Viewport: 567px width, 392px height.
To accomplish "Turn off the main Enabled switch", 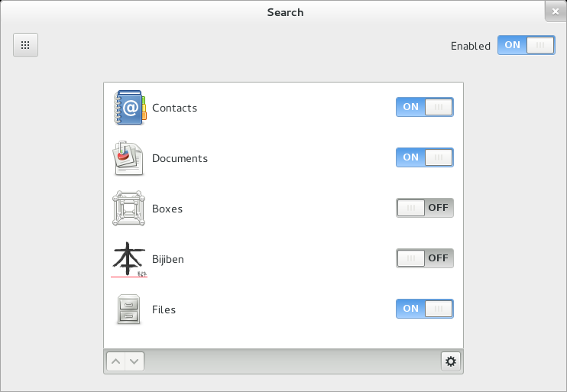I will (526, 45).
